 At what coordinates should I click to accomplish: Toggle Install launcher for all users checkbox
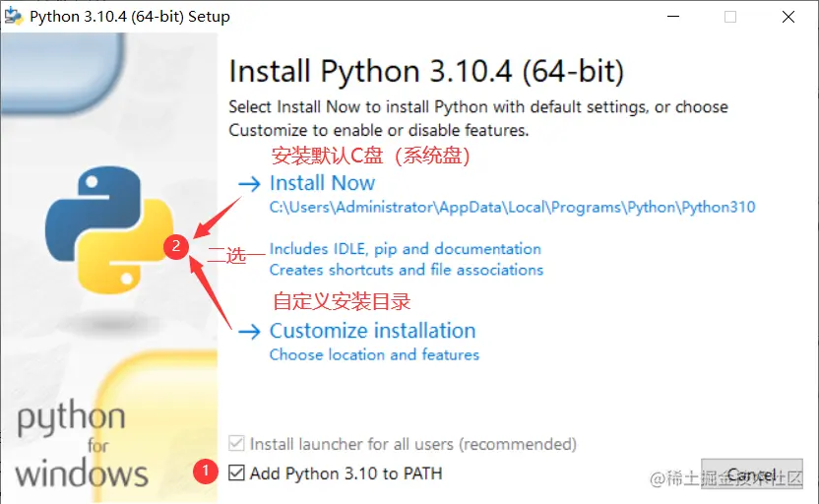[x=236, y=443]
